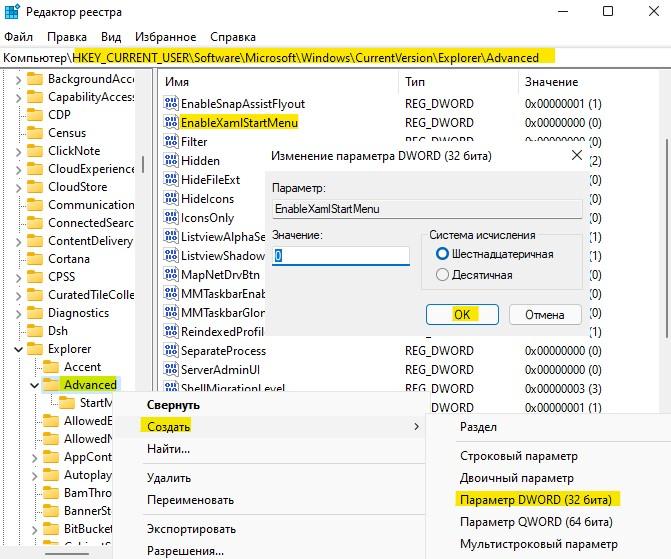Click the CDP folder icon
The width and height of the screenshot is (671, 559).
(x=35, y=115)
